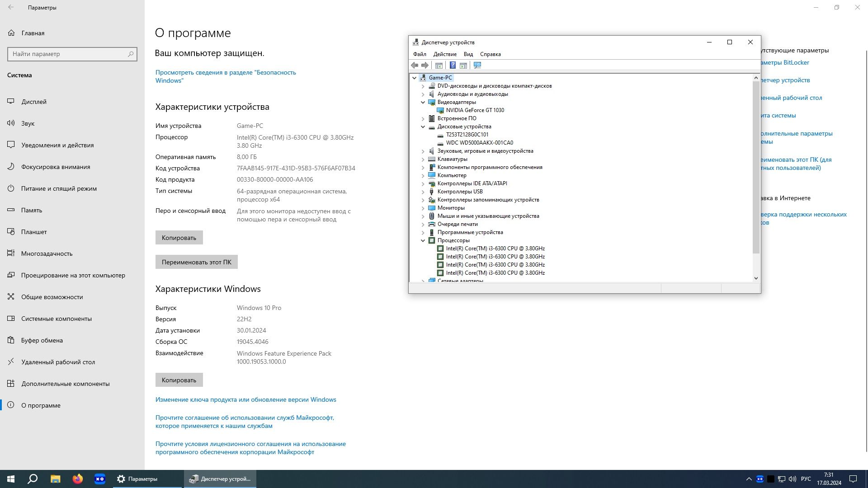Collapse the Процессоры node

tap(423, 240)
